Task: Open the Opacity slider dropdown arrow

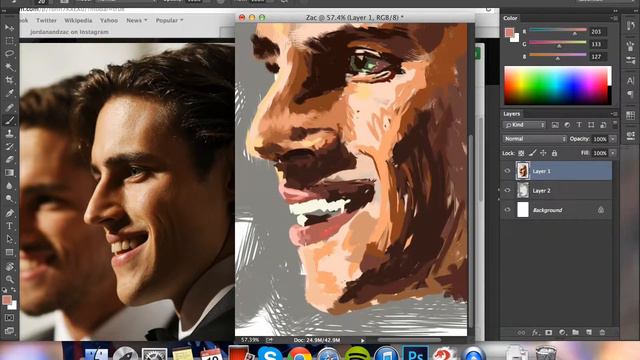Action: [613, 139]
